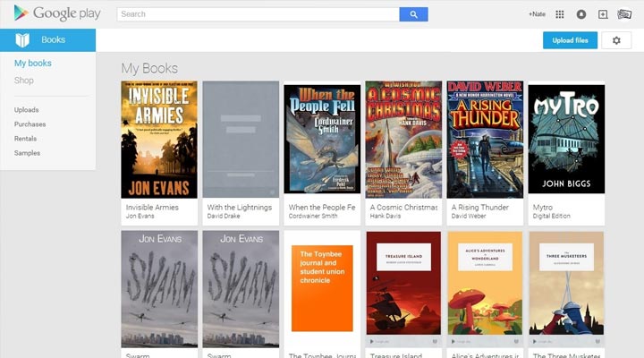Open When the People Fell cover

322,140
